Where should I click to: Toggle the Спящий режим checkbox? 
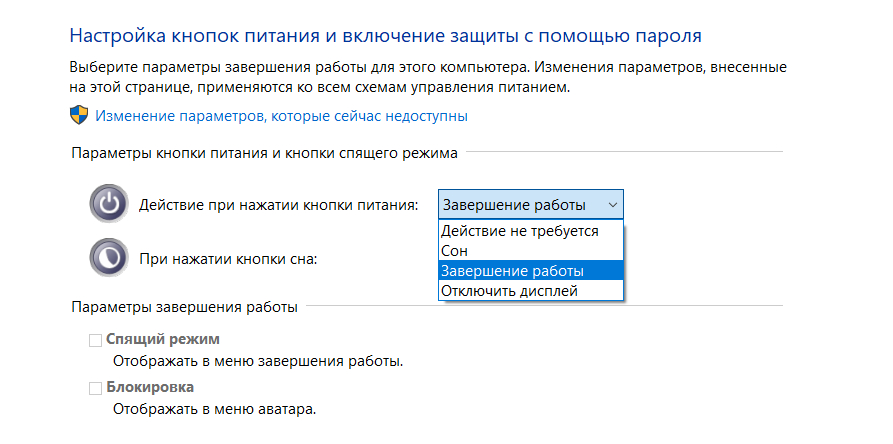[x=96, y=341]
